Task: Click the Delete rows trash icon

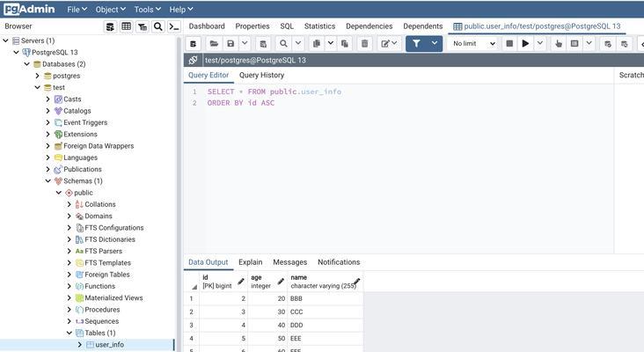Action: click(365, 43)
